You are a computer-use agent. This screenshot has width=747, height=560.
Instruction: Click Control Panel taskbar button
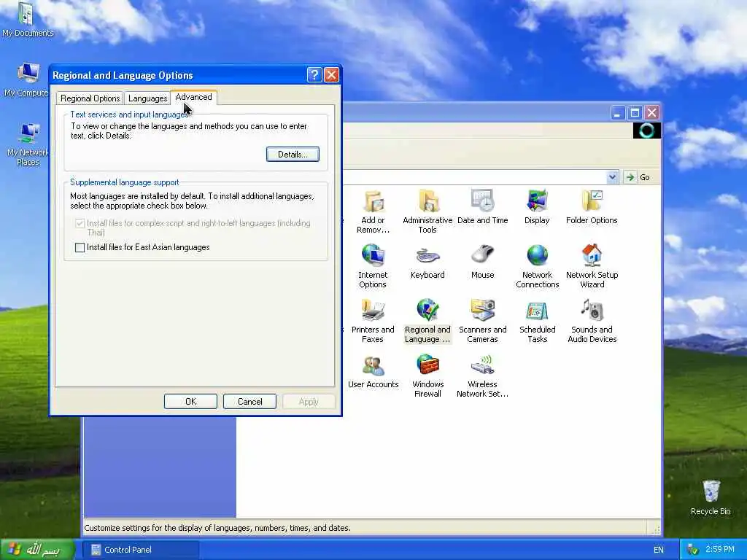click(141, 550)
